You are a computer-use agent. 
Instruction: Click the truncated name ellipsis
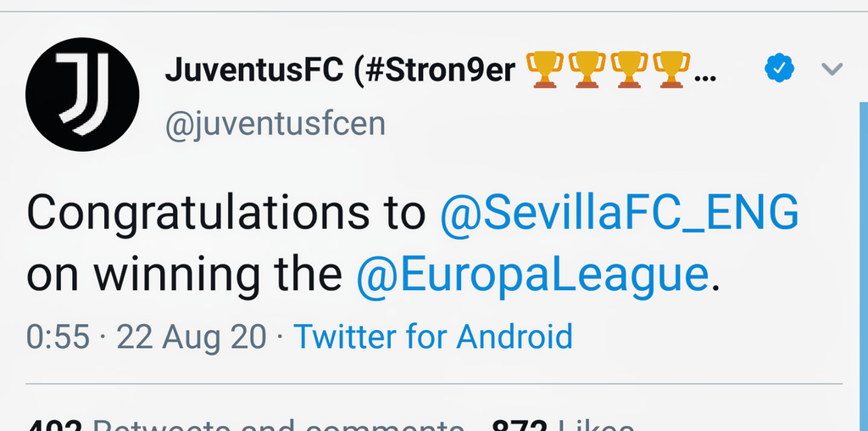point(704,78)
